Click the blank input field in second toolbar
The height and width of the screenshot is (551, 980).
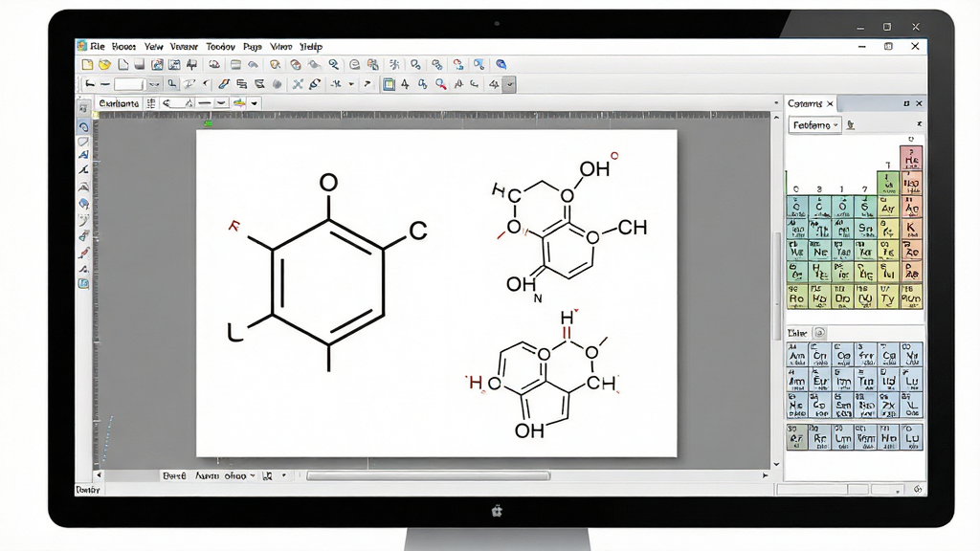129,84
